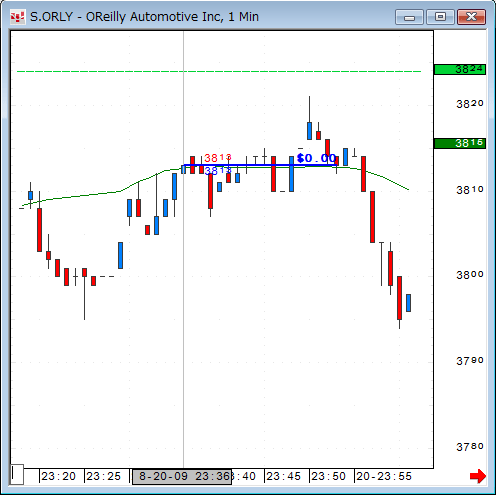Click the S.ORLY window title text
Image resolution: width=496 pixels, height=495 pixels.
pos(144,17)
